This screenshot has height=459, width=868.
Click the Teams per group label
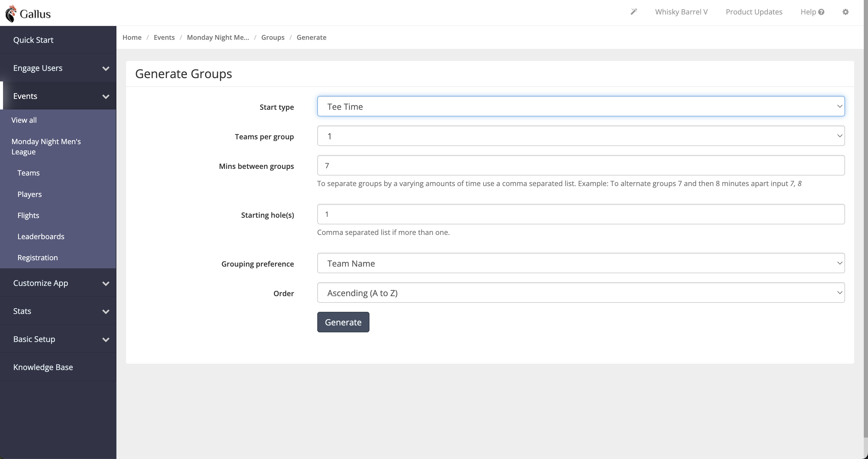(264, 137)
